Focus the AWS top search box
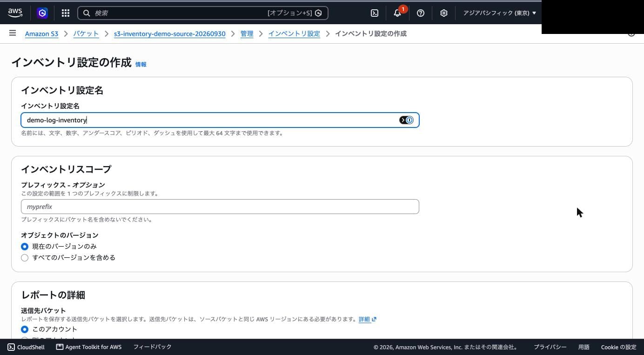Viewport: 644px width, 355px height. pos(203,13)
